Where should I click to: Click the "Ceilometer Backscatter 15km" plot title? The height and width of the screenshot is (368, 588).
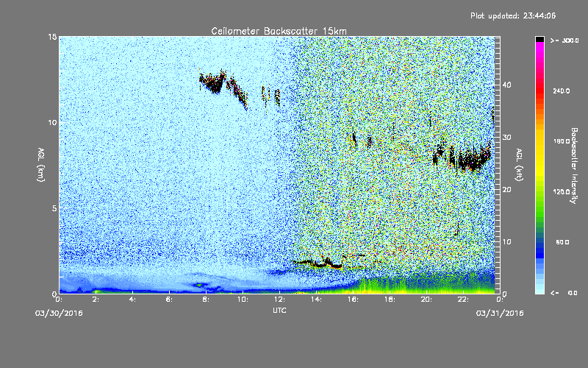coord(279,31)
